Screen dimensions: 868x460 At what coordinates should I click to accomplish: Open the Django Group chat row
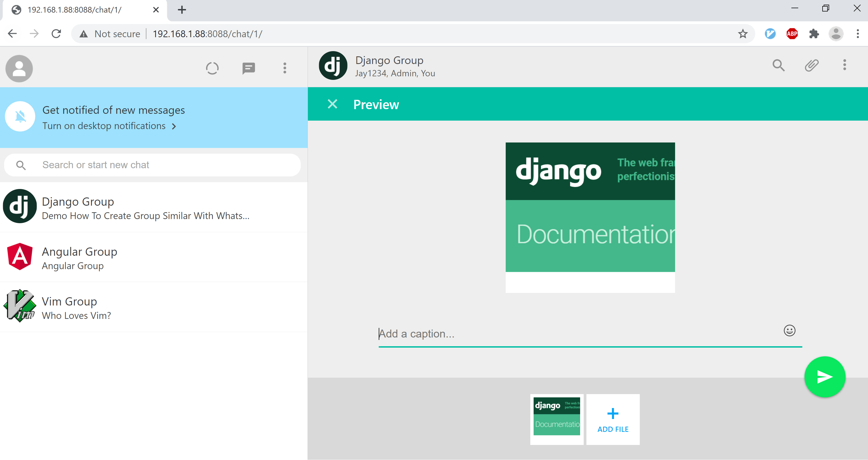coord(154,207)
